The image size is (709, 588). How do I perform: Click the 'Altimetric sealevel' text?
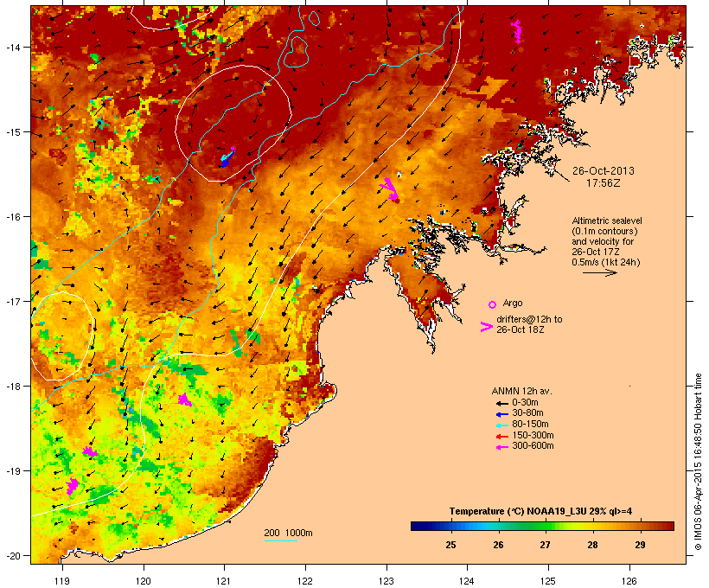click(x=607, y=220)
